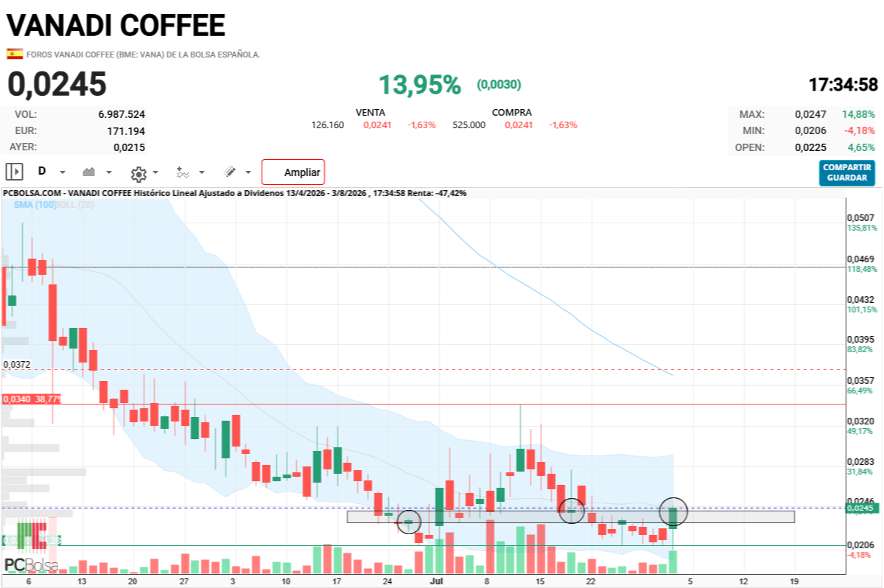Toggle the side panel icon in chart toolbar
The width and height of the screenshot is (884, 588).
pos(15,172)
